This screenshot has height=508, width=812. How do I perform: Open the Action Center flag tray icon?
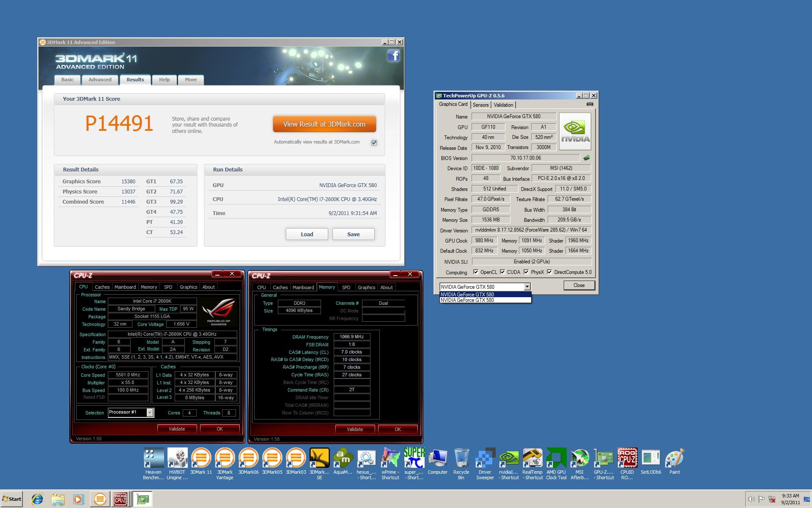click(x=762, y=499)
